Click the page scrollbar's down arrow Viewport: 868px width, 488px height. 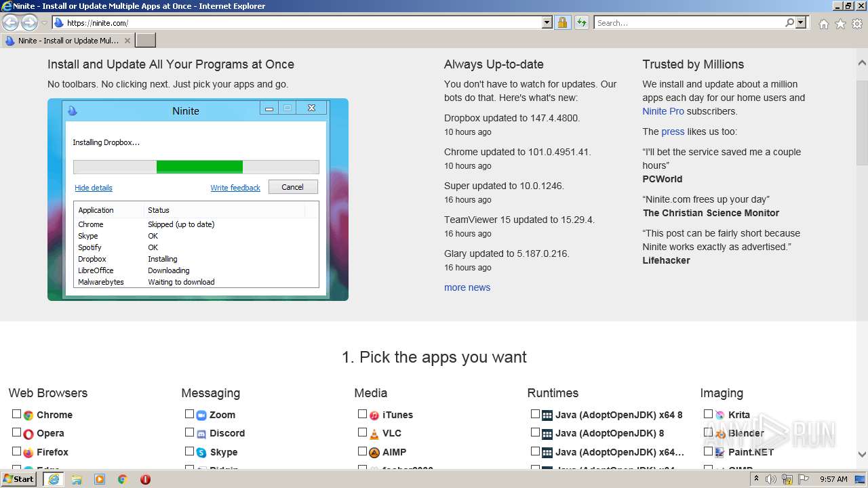(x=862, y=455)
